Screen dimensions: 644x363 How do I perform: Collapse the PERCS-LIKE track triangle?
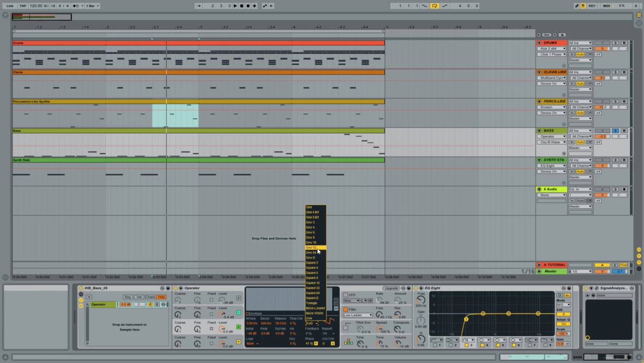click(539, 101)
